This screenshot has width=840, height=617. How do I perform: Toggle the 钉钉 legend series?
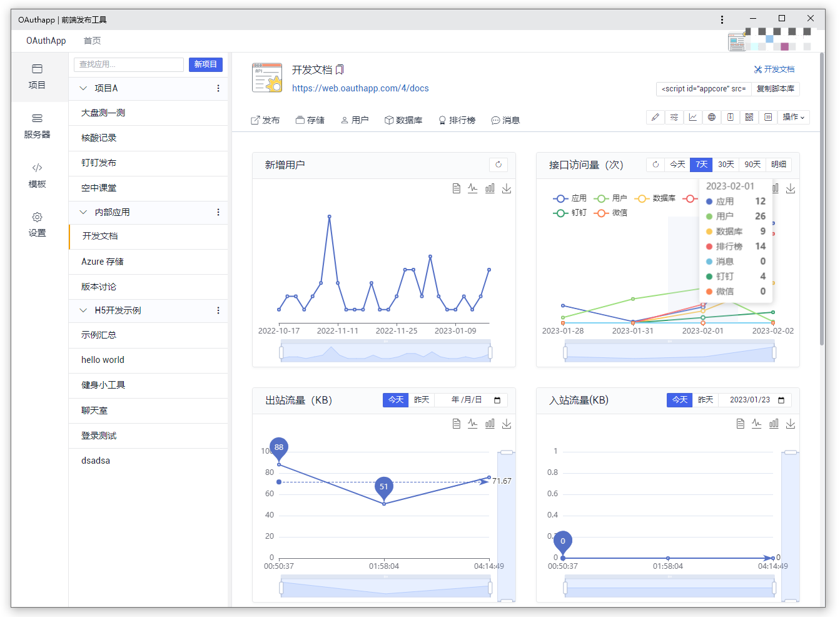tap(570, 213)
